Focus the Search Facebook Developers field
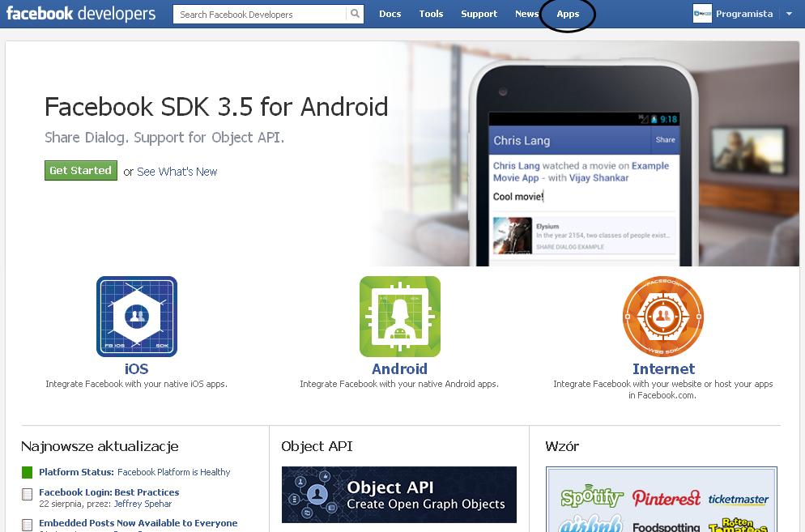805x532 pixels. point(260,15)
